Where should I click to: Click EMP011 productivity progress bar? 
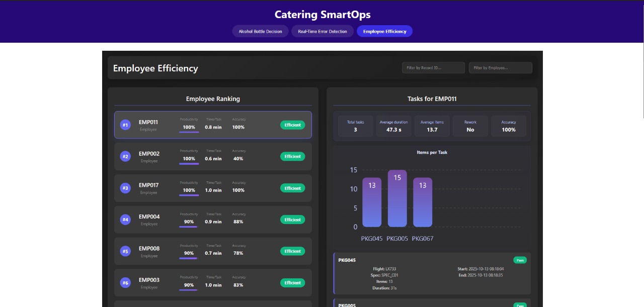tap(189, 132)
